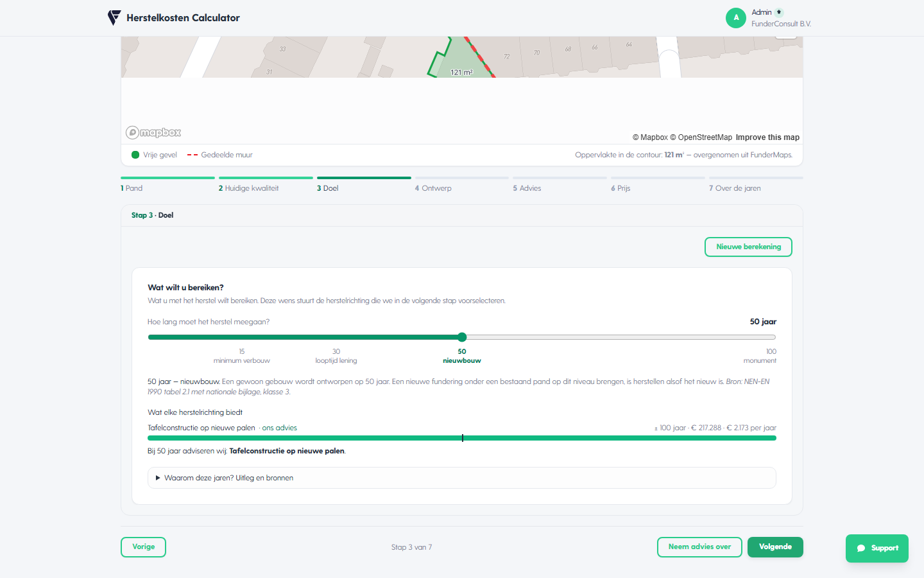Click the 'Wat wilt u bereiken?' heading
This screenshot has width=924, height=578.
click(x=185, y=288)
